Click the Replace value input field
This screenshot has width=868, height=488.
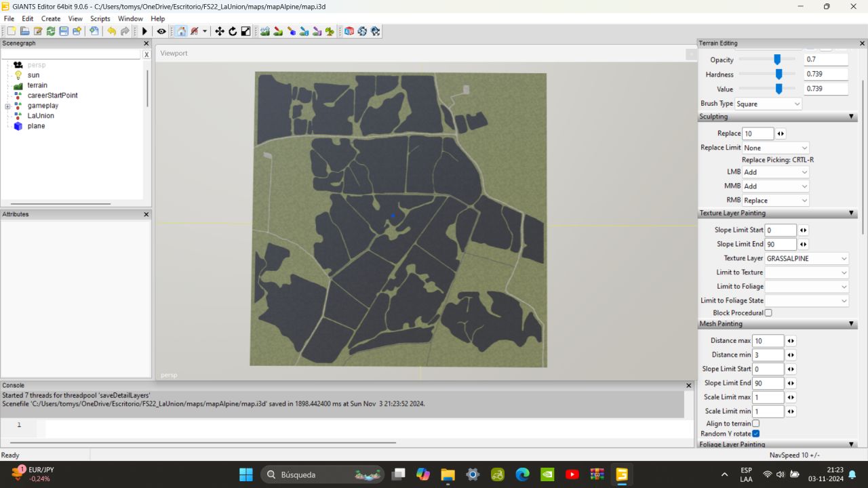coord(758,134)
